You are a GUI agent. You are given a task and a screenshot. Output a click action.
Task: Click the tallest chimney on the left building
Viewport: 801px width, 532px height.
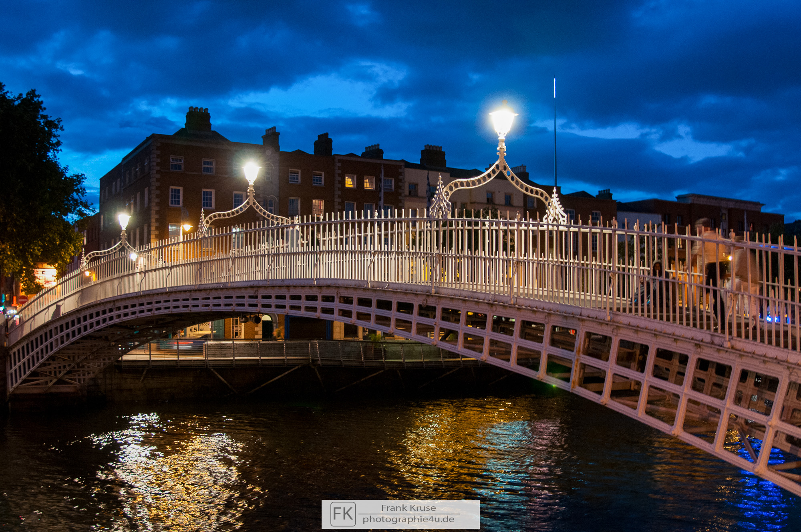(198, 119)
